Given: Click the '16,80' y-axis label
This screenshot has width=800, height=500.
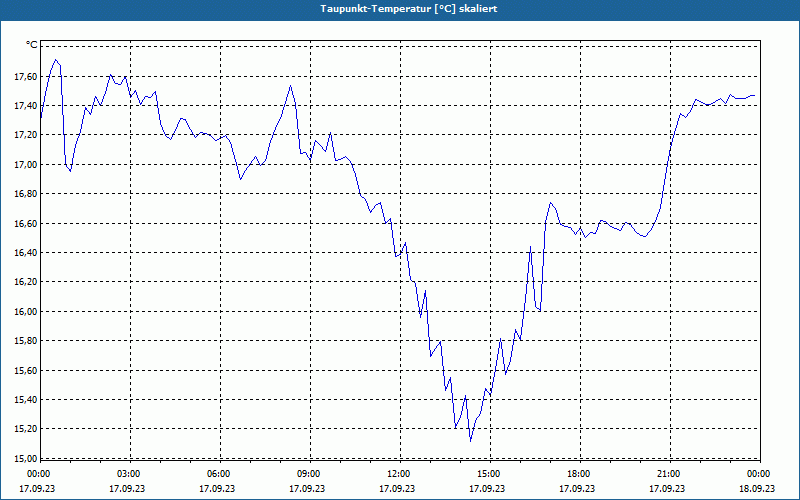Looking at the screenshot, I should point(26,193).
